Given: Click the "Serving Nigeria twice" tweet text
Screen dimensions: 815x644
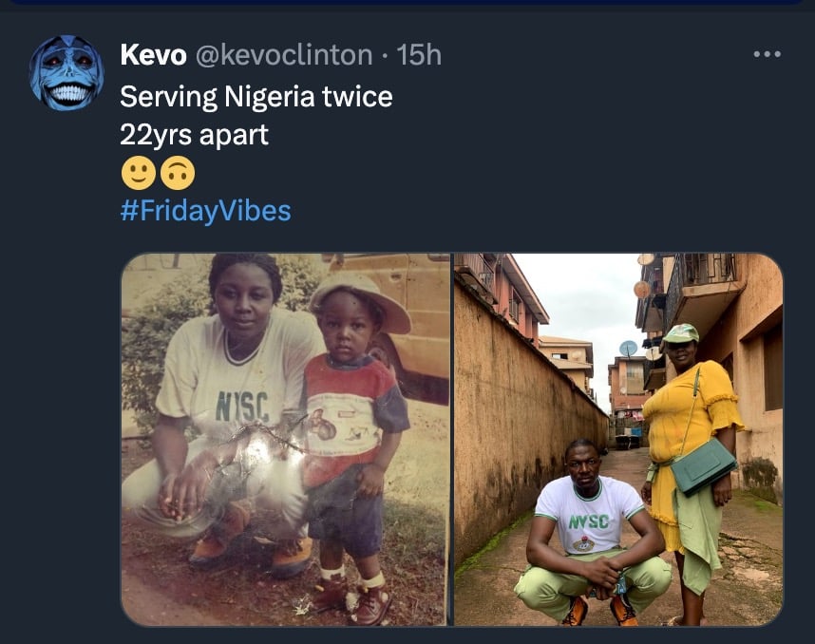Looking at the screenshot, I should point(256,96).
